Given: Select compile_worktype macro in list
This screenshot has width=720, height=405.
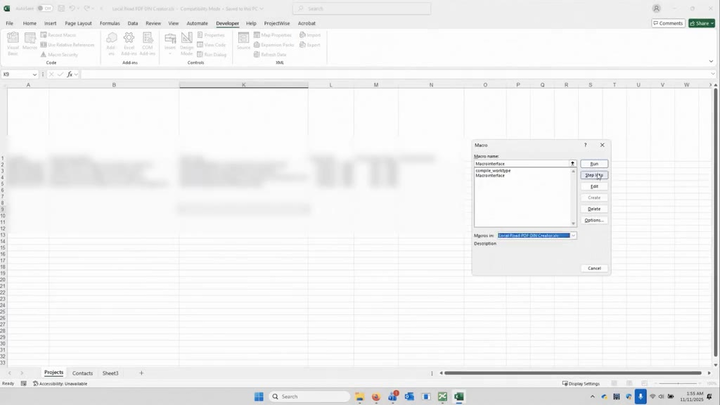Looking at the screenshot, I should (493, 171).
